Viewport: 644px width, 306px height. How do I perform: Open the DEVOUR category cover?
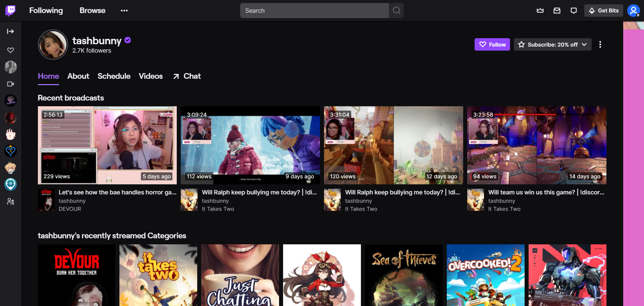click(x=76, y=275)
